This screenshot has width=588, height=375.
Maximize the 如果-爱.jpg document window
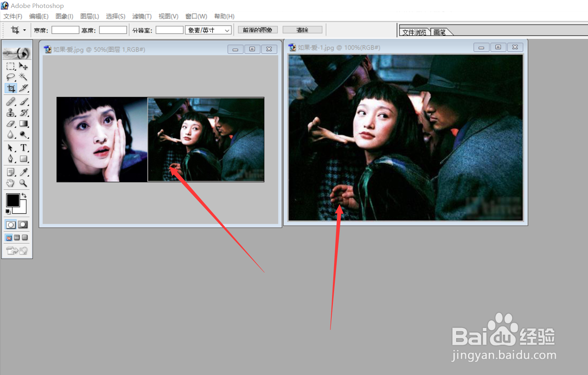252,49
